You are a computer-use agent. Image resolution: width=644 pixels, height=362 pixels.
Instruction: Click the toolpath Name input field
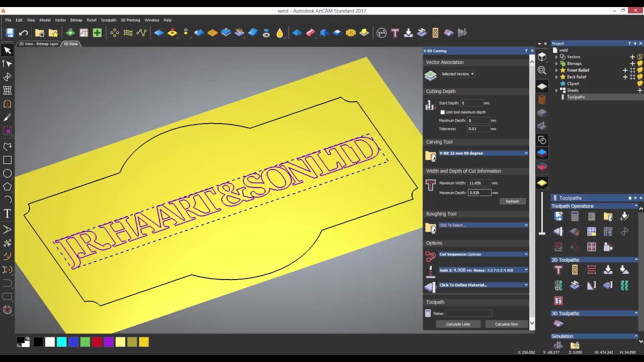[x=468, y=313]
